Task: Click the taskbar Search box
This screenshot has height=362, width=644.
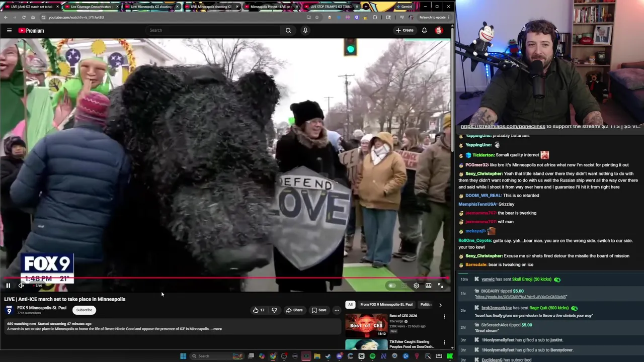Action: pos(217,356)
